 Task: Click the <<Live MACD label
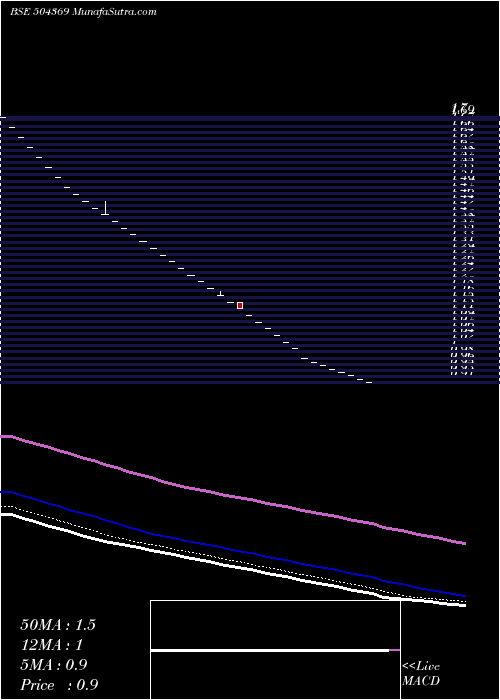(421, 673)
